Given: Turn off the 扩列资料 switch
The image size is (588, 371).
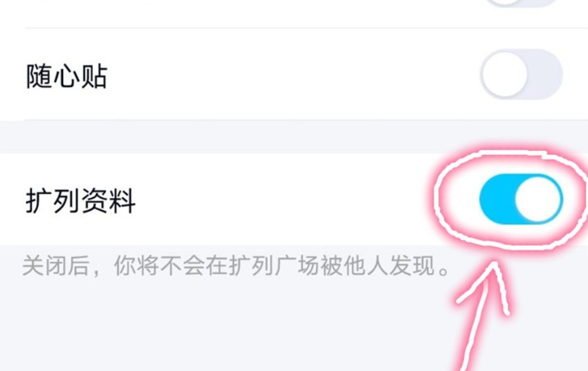Looking at the screenshot, I should [522, 199].
